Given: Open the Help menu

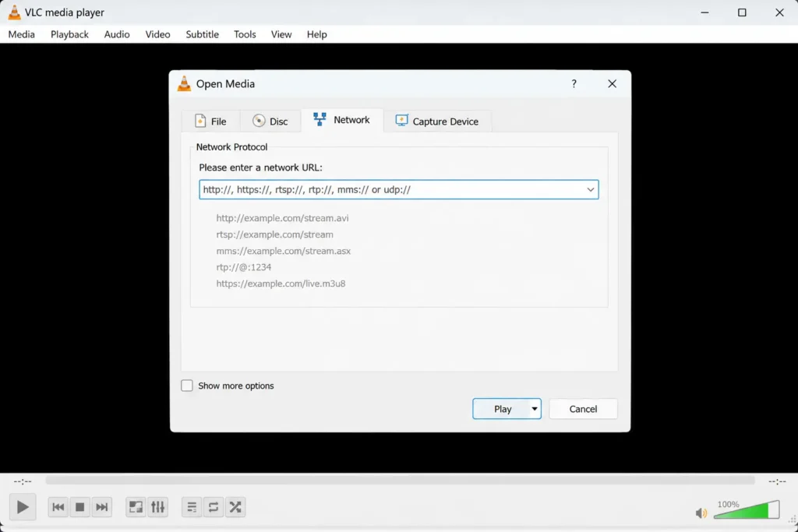Looking at the screenshot, I should coord(316,34).
